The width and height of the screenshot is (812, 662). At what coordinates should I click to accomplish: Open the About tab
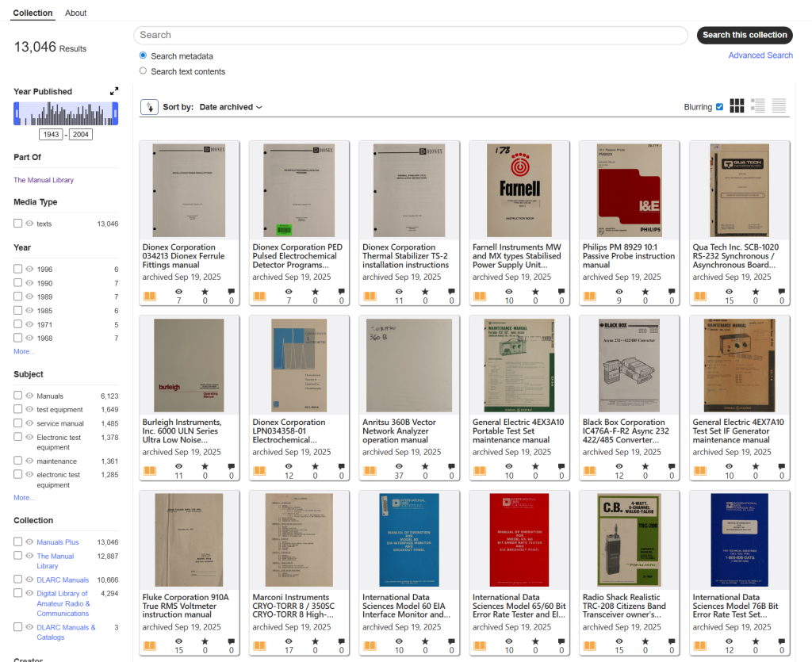point(75,13)
